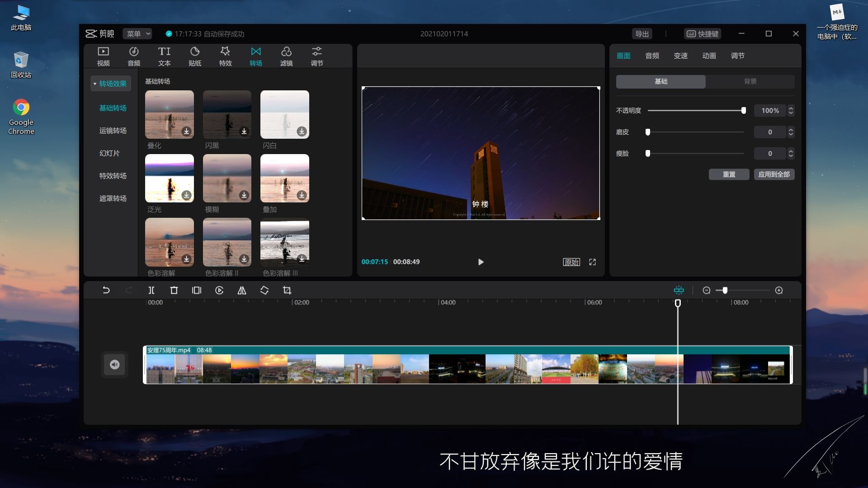This screenshot has width=868, height=488.
Task: Switch to the 动画 animation tab
Action: click(709, 56)
